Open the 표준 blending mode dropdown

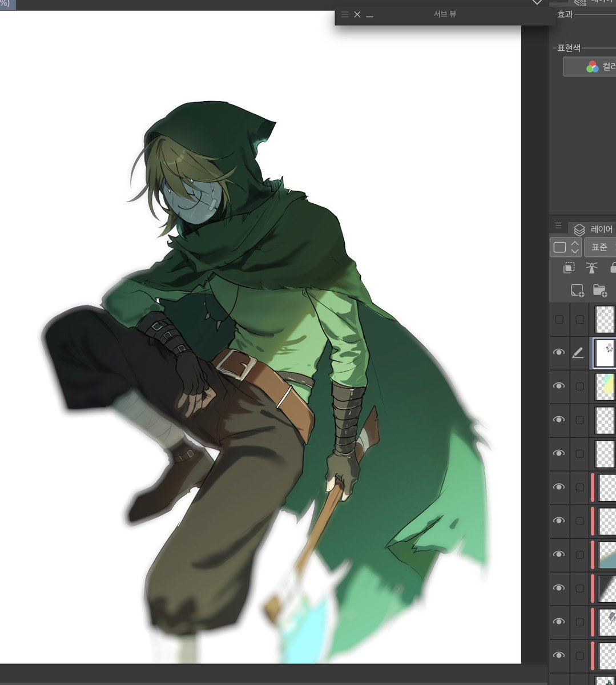[x=600, y=247]
